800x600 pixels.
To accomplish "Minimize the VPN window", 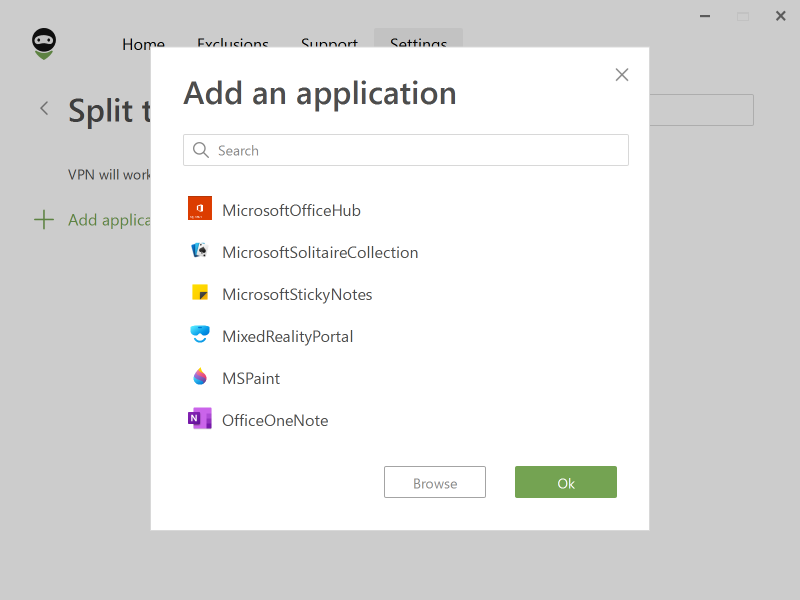I will (705, 16).
